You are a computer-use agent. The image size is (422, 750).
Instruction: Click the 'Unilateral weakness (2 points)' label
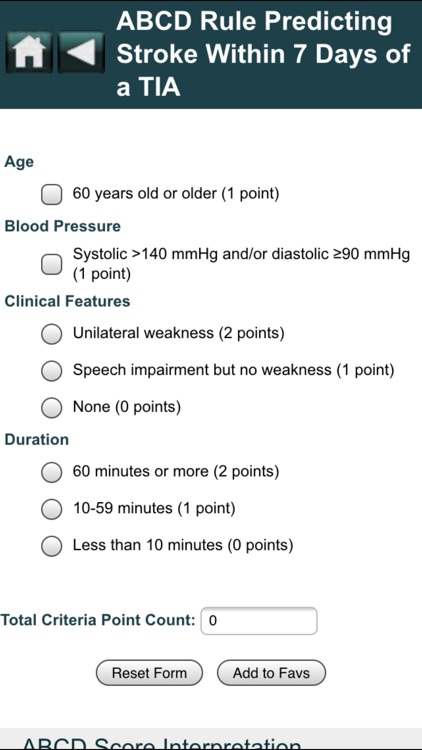[x=178, y=333]
